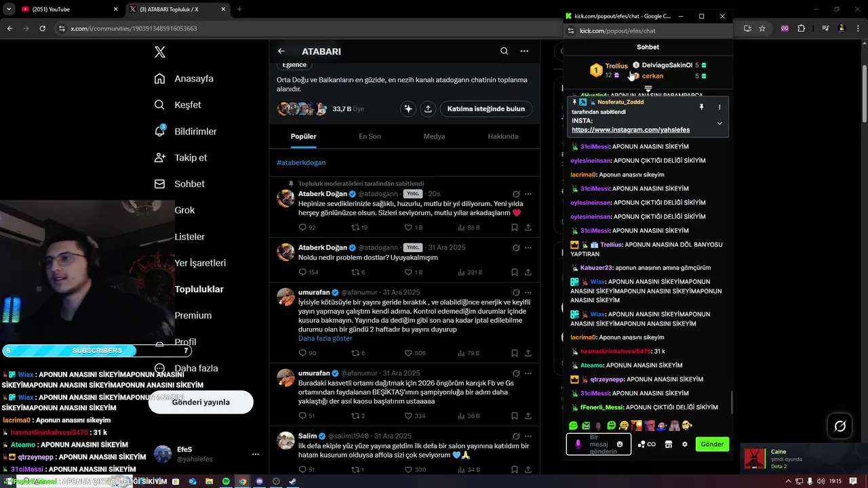Switch to the Medya tab
868x488 pixels.
[x=434, y=136]
